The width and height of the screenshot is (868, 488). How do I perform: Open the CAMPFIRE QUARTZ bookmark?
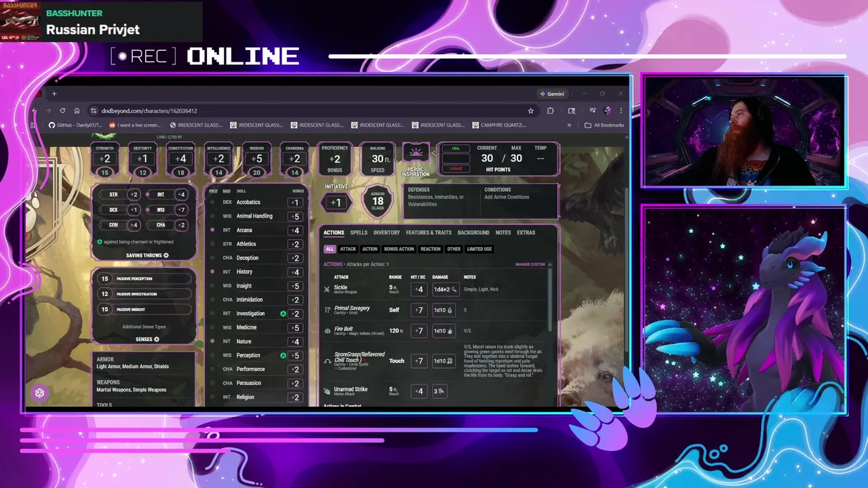tap(499, 125)
